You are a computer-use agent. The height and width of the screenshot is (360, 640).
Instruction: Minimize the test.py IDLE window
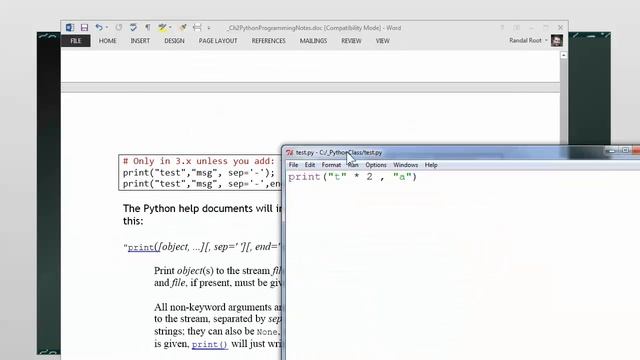[x=611, y=151]
